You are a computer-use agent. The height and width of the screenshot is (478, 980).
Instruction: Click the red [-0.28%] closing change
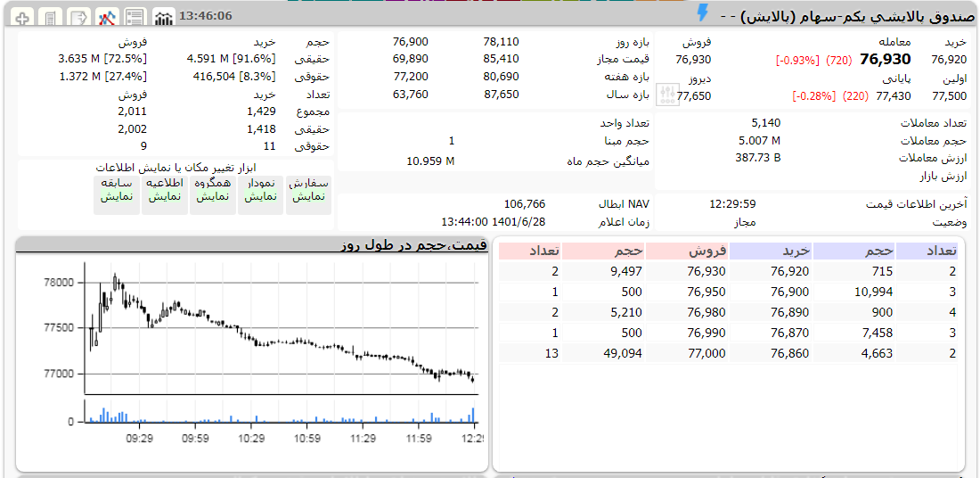tap(813, 96)
